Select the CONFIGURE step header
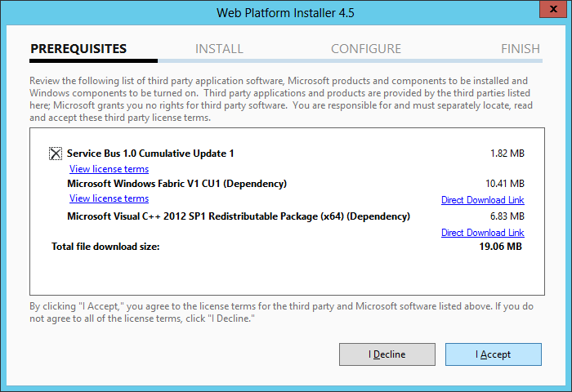This screenshot has height=392, width=572. click(366, 48)
